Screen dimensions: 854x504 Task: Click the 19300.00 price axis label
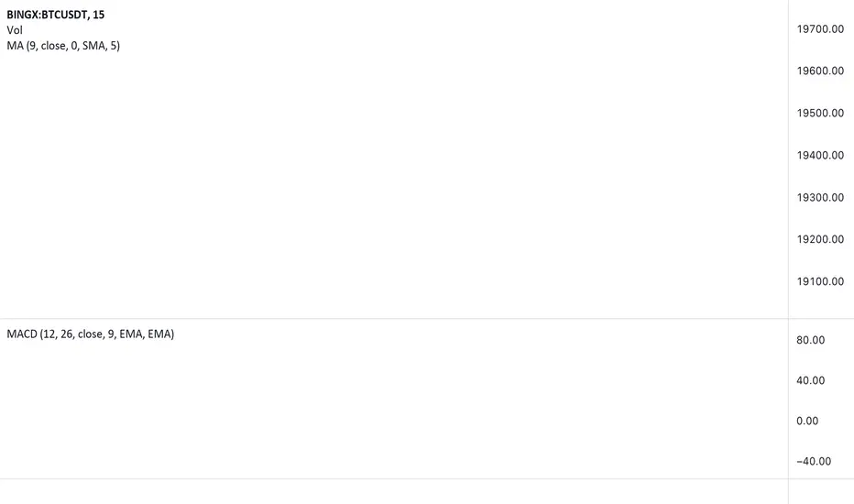click(820, 197)
